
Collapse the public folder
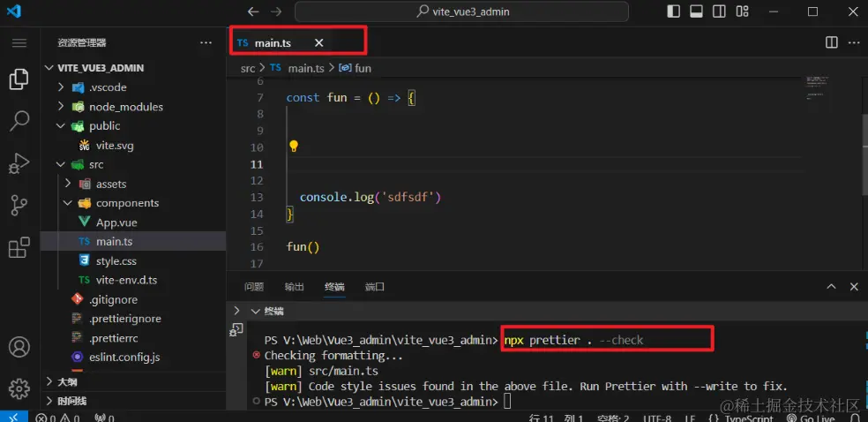[x=133, y=125]
